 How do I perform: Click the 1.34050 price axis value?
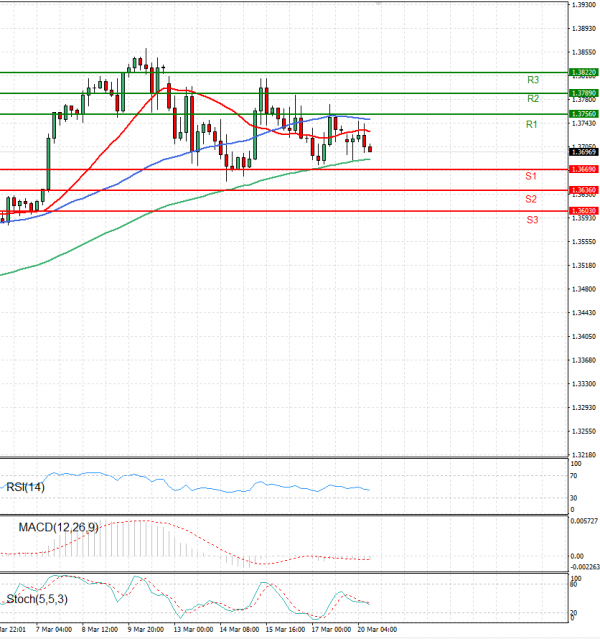coord(584,337)
